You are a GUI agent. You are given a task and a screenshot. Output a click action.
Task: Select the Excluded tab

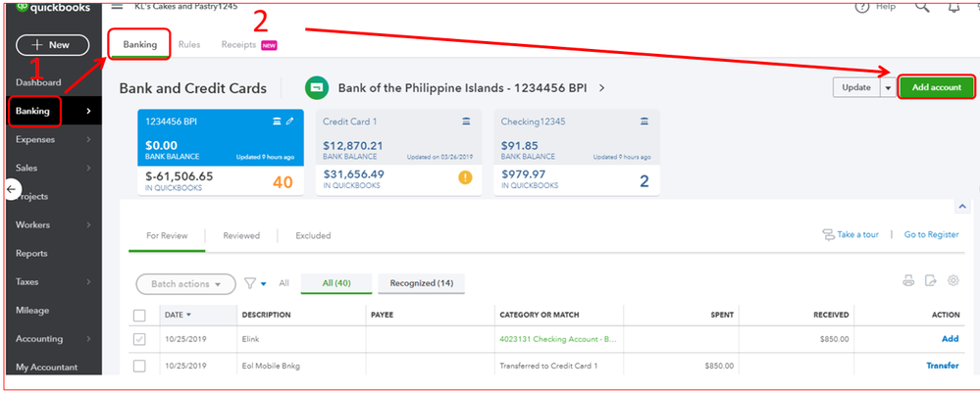313,235
